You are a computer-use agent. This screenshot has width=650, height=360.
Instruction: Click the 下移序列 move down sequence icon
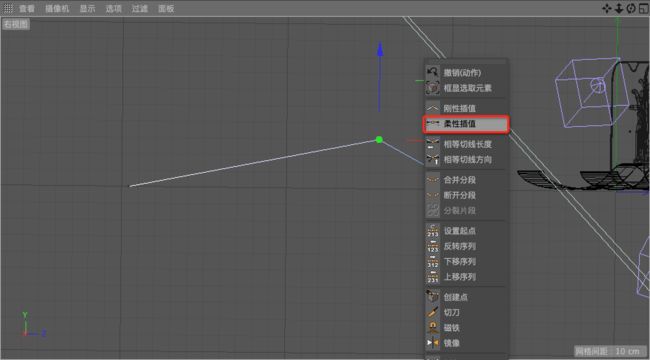pyautogui.click(x=433, y=261)
